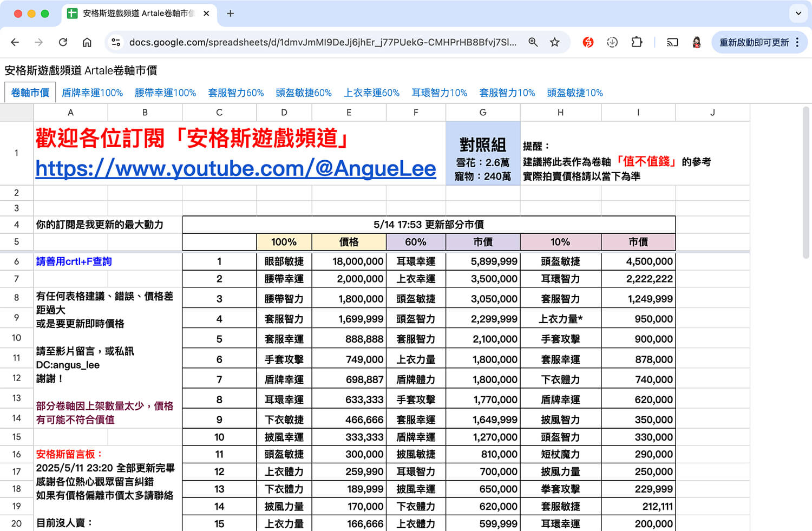The height and width of the screenshot is (531, 812).
Task: Select the 拳套攻擊 cell
Action: point(560,489)
